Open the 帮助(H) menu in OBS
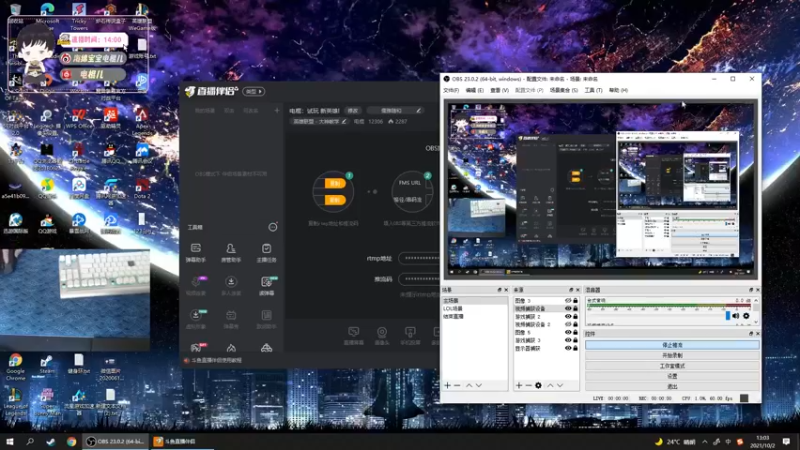Viewport: 800px width, 450px height. tap(618, 90)
